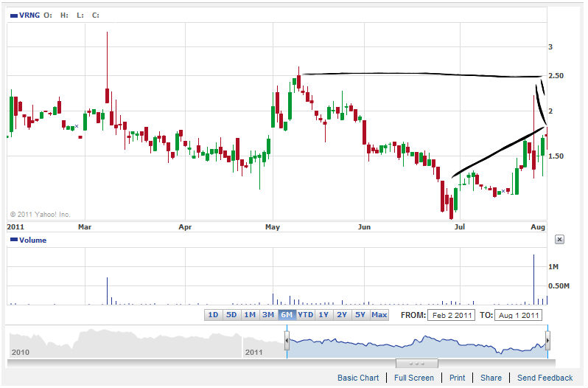Select the 6M time range
The image size is (588, 388).
287,315
